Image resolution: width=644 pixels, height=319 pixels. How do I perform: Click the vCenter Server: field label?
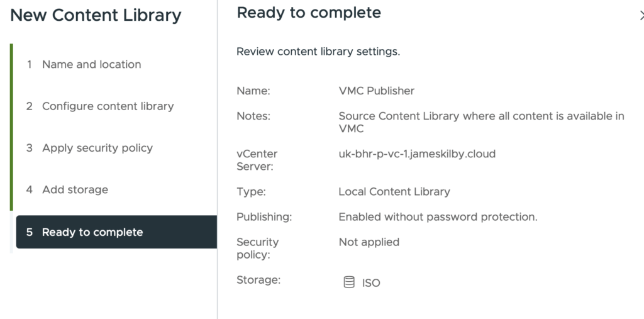pyautogui.click(x=257, y=160)
